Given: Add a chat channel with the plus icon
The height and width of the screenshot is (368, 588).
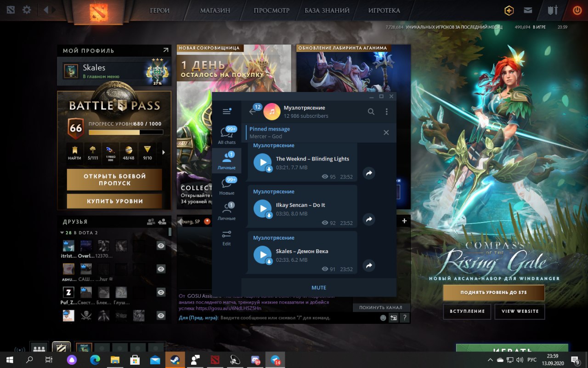Looking at the screenshot, I should click(x=404, y=221).
